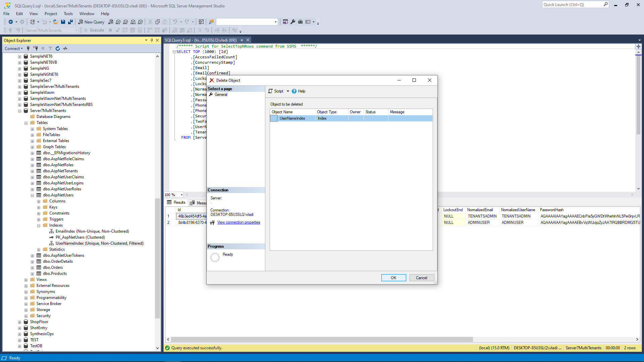644x362 pixels.
Task: Select UserNameIndex index in Object Explorer
Action: click(x=99, y=243)
